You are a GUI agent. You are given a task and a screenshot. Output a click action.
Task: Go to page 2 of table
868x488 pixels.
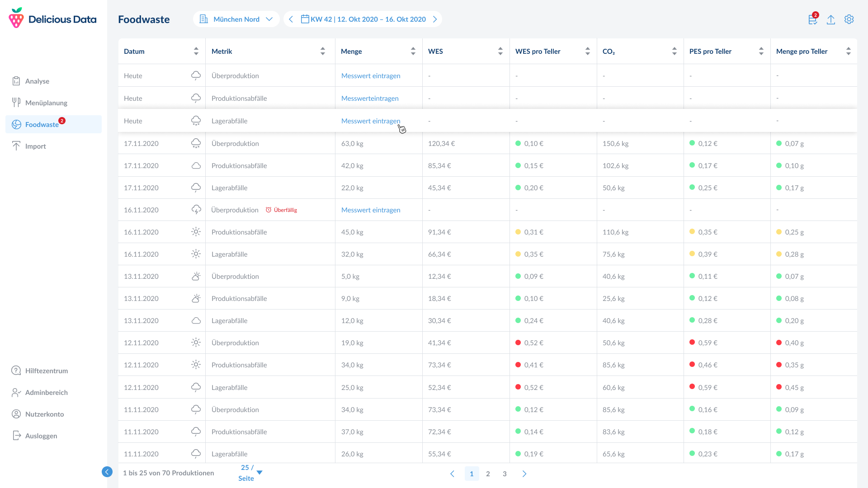click(x=488, y=474)
